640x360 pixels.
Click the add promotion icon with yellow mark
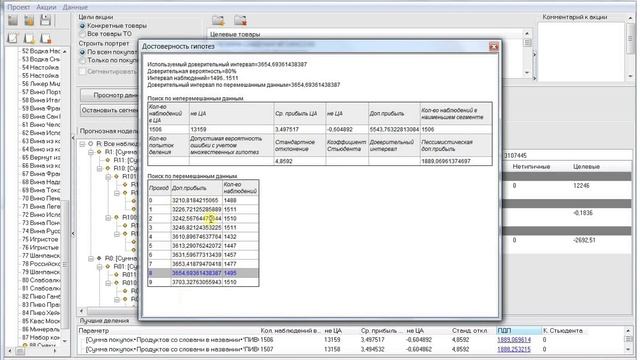point(29,38)
